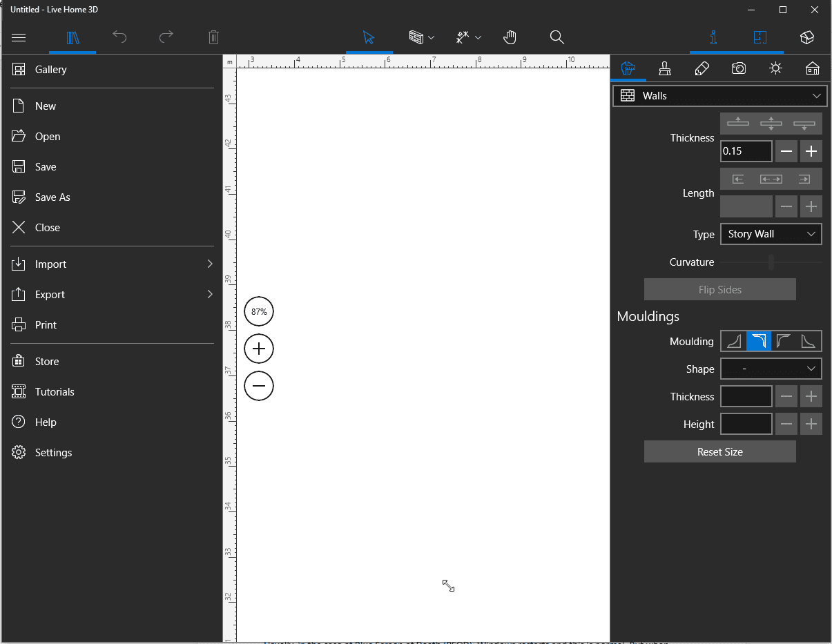Open the pencil Materials tab

coord(702,68)
